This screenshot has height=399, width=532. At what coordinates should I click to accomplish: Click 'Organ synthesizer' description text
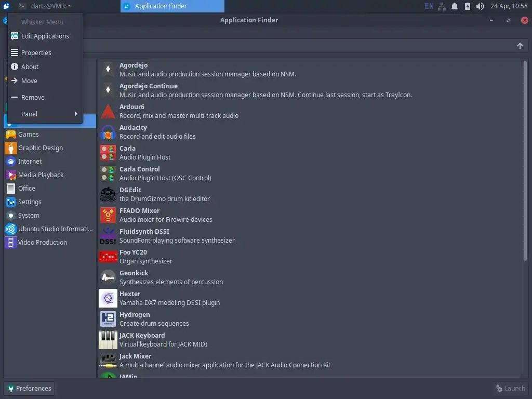click(x=146, y=261)
